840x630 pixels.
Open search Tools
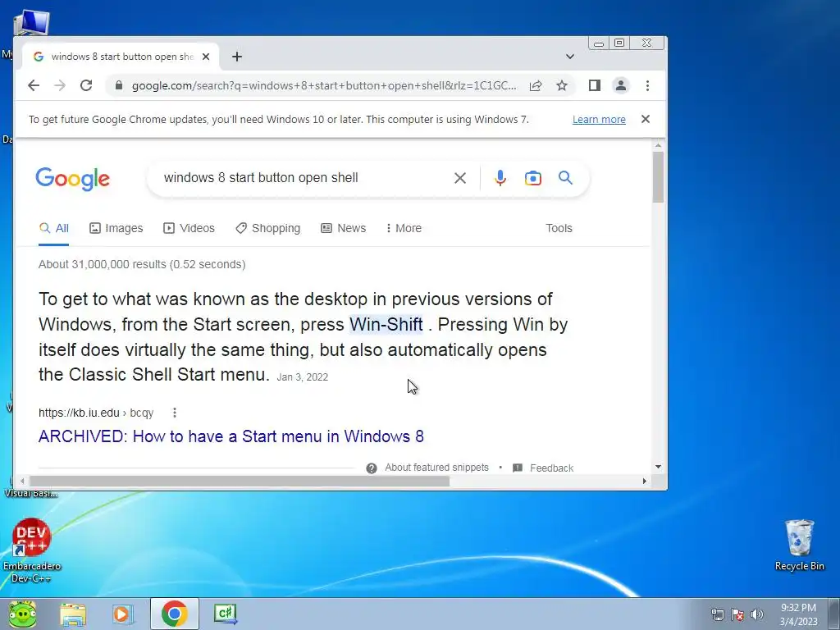[559, 228]
